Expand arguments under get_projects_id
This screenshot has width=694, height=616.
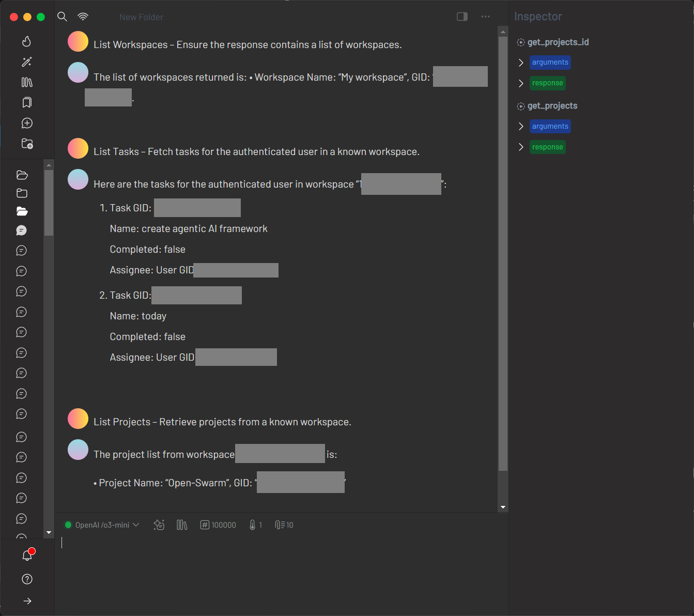[521, 63]
